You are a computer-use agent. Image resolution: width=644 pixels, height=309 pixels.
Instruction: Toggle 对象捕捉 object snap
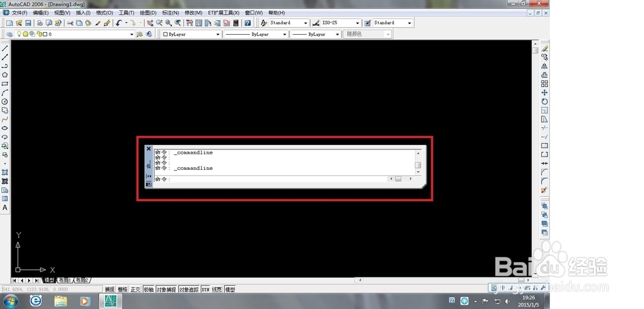point(166,289)
